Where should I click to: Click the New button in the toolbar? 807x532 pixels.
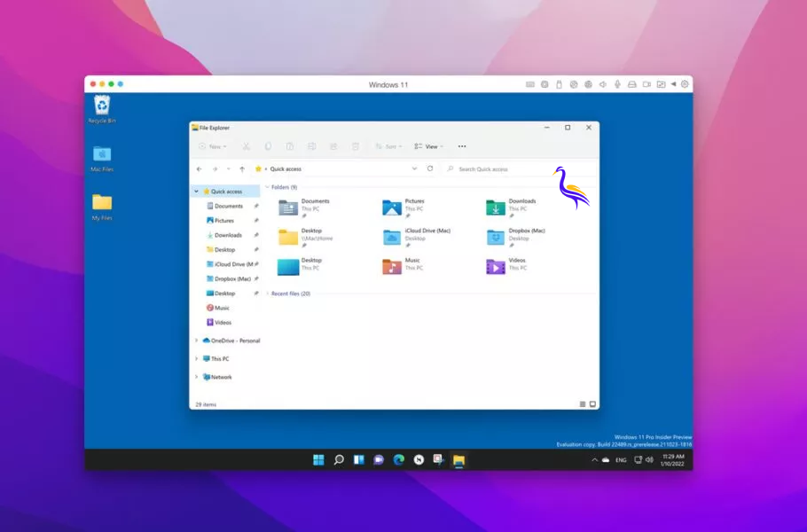coord(212,146)
